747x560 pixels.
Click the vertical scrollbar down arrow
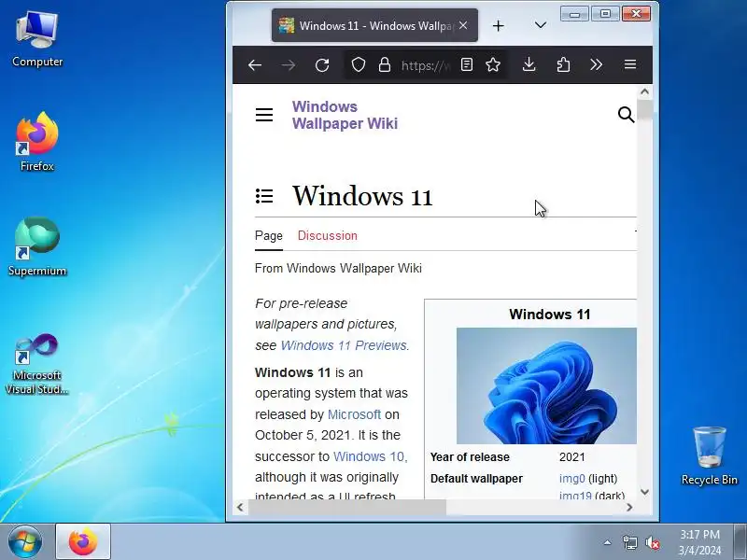(x=644, y=492)
